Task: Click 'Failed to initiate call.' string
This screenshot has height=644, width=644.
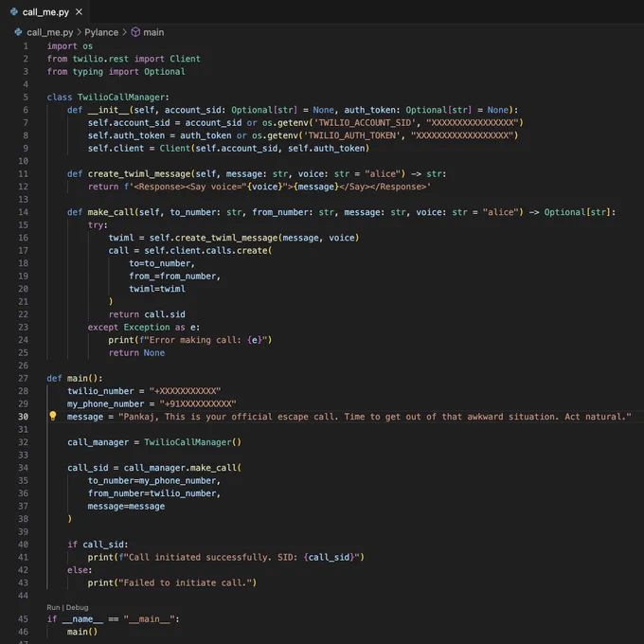Action: click(x=185, y=582)
